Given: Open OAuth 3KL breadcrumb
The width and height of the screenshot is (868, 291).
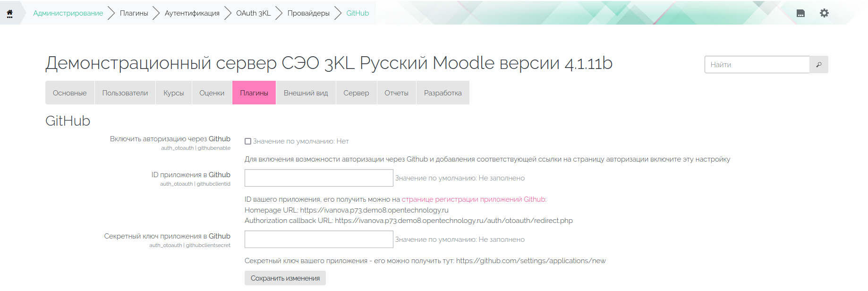Looking at the screenshot, I should (254, 13).
